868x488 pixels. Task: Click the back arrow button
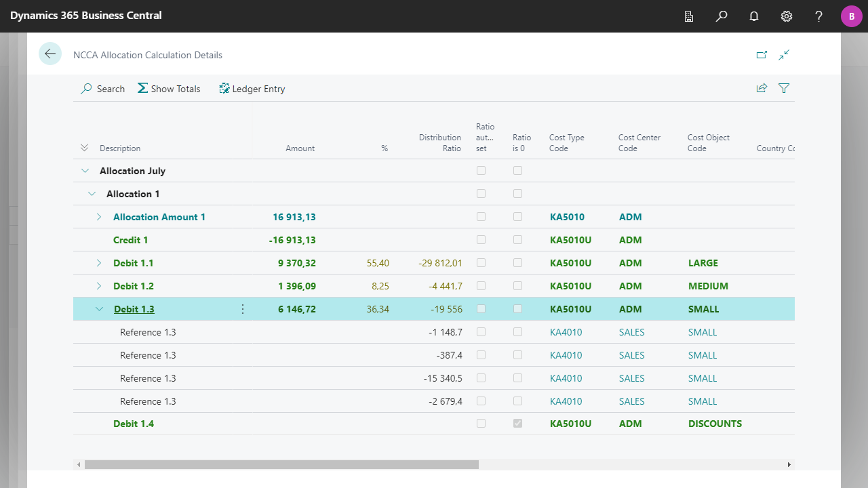50,54
